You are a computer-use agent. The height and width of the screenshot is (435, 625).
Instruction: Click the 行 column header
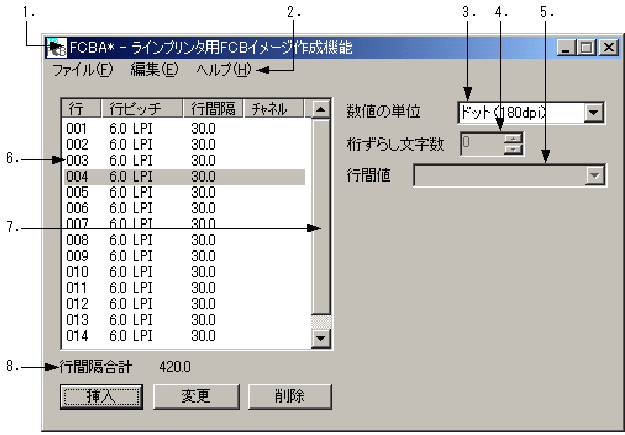pyautogui.click(x=81, y=108)
